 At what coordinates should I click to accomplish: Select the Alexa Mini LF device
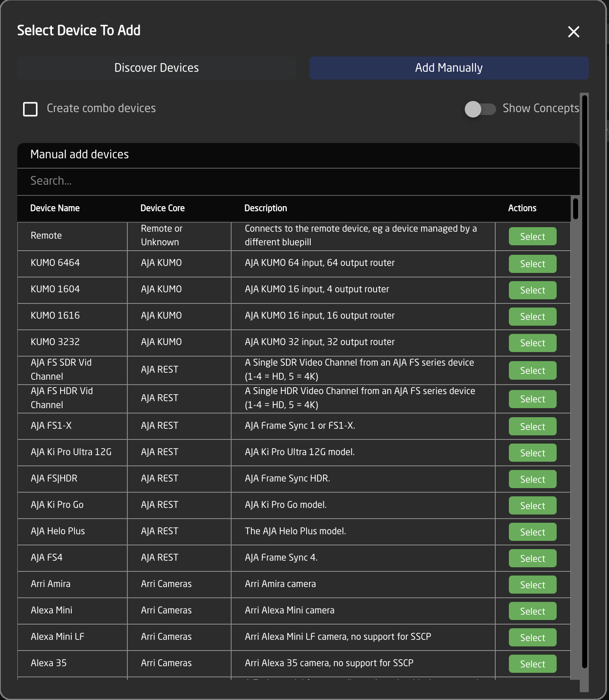pyautogui.click(x=532, y=638)
